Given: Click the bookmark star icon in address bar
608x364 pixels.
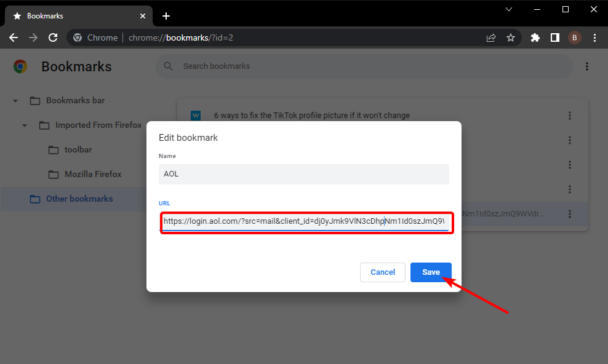Looking at the screenshot, I should (x=511, y=38).
